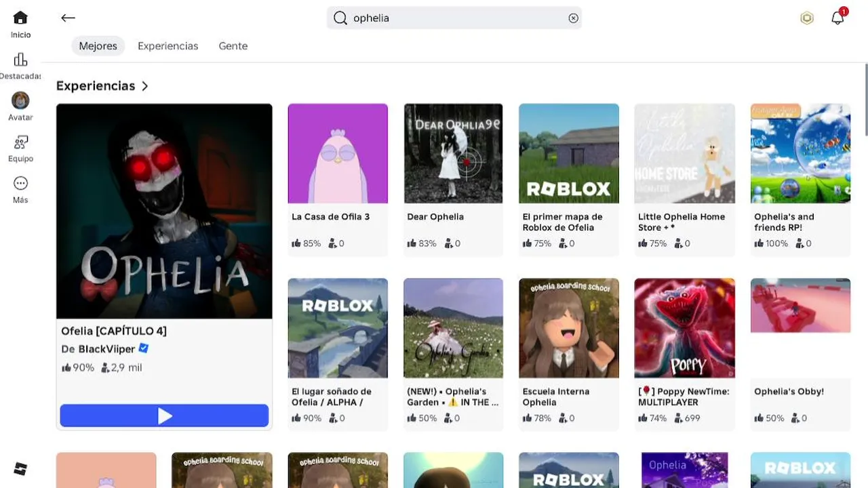The height and width of the screenshot is (488, 868).
Task: Click El primer mapa de Roblox de Ofelia title
Action: (563, 222)
